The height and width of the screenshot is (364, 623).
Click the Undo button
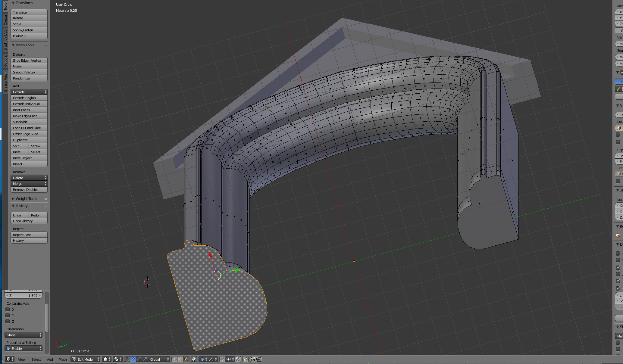pos(20,215)
